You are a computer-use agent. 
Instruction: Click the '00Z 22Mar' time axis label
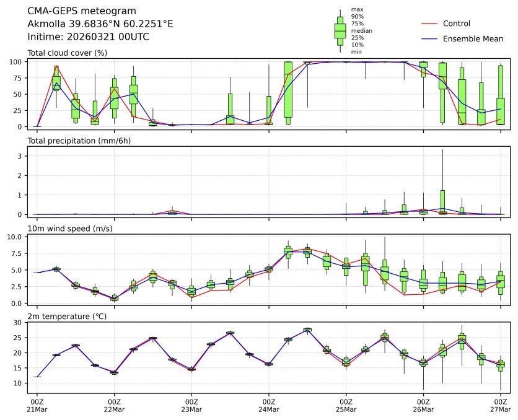tap(114, 405)
